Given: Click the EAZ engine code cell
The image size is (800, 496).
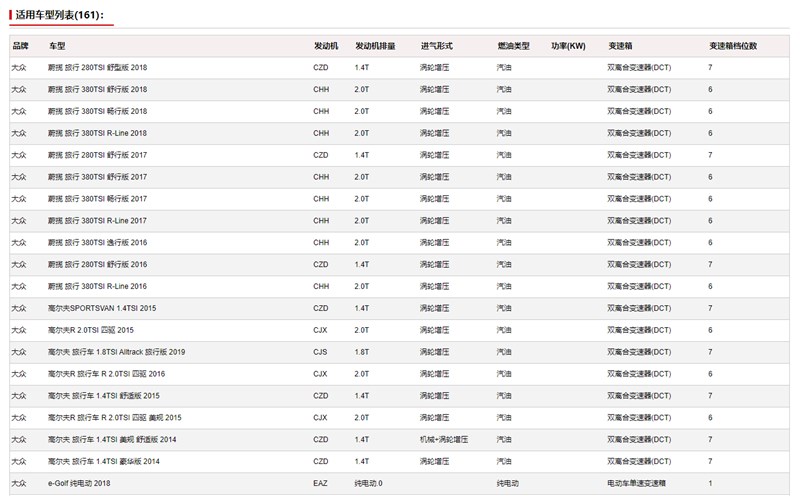Looking at the screenshot, I should click(320, 483).
